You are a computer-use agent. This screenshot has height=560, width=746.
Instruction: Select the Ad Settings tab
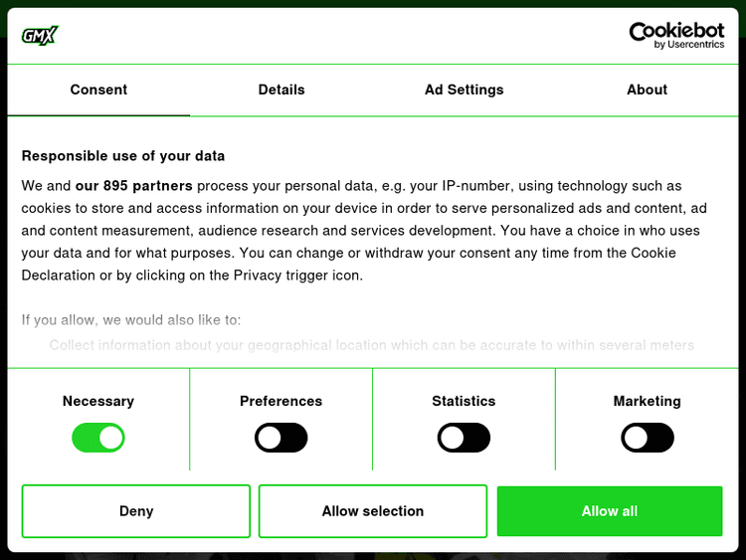[464, 90]
